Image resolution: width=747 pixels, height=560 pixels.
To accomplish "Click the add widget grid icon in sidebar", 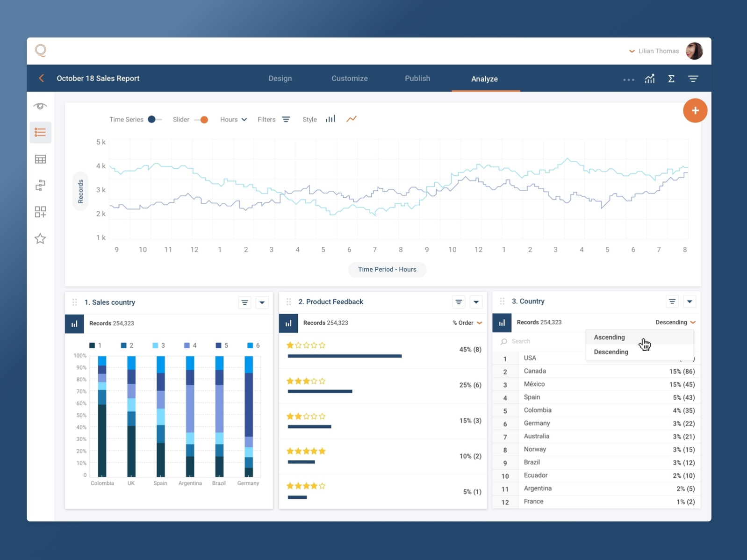I will click(x=40, y=212).
